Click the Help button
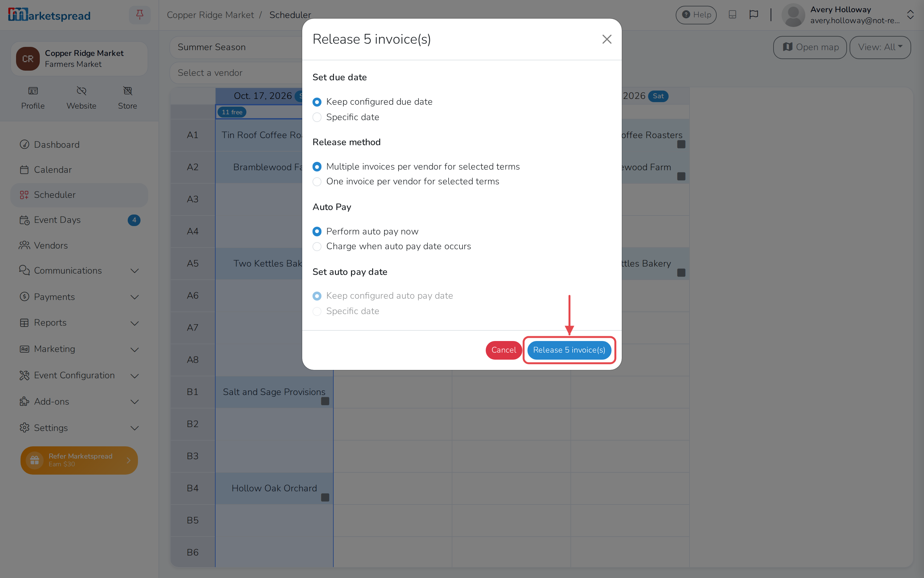 tap(696, 14)
